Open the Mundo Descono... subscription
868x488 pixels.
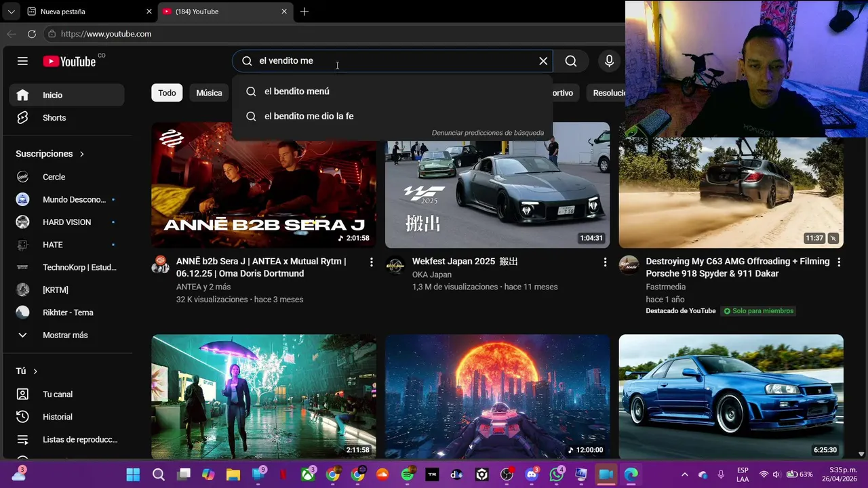(x=66, y=199)
